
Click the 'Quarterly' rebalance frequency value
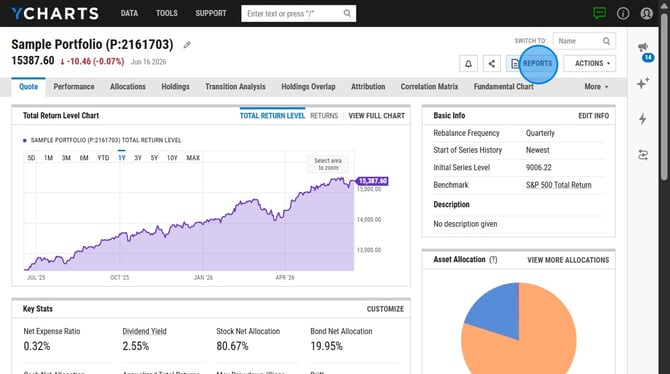coord(540,133)
